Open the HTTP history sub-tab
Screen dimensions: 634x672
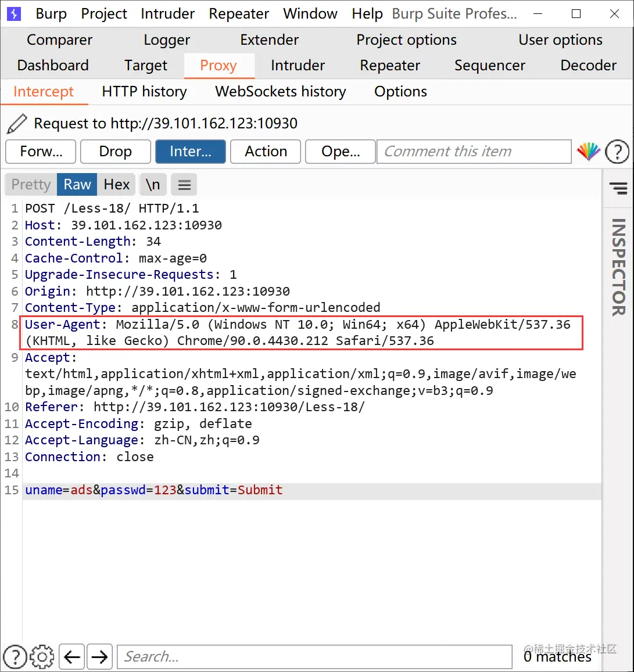tap(145, 92)
